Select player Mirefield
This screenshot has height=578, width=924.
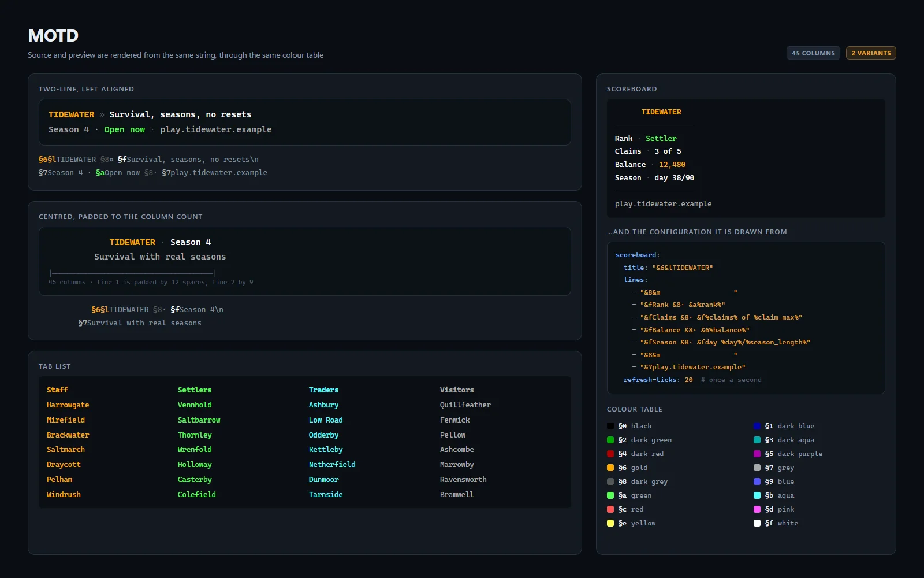66,420
